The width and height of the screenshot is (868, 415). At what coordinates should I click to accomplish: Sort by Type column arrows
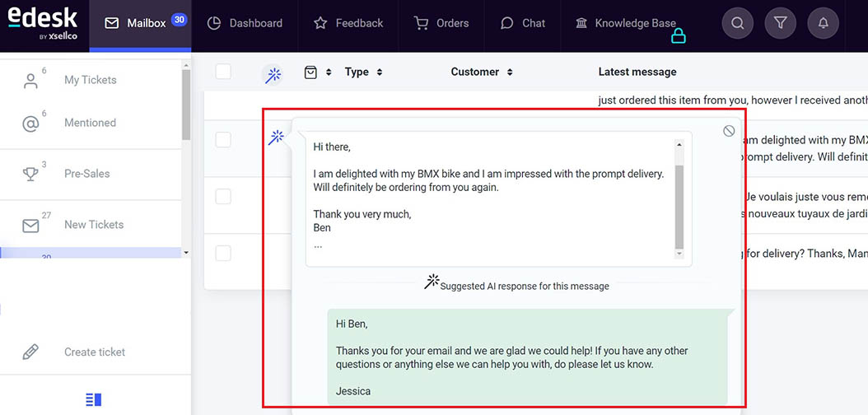click(379, 72)
